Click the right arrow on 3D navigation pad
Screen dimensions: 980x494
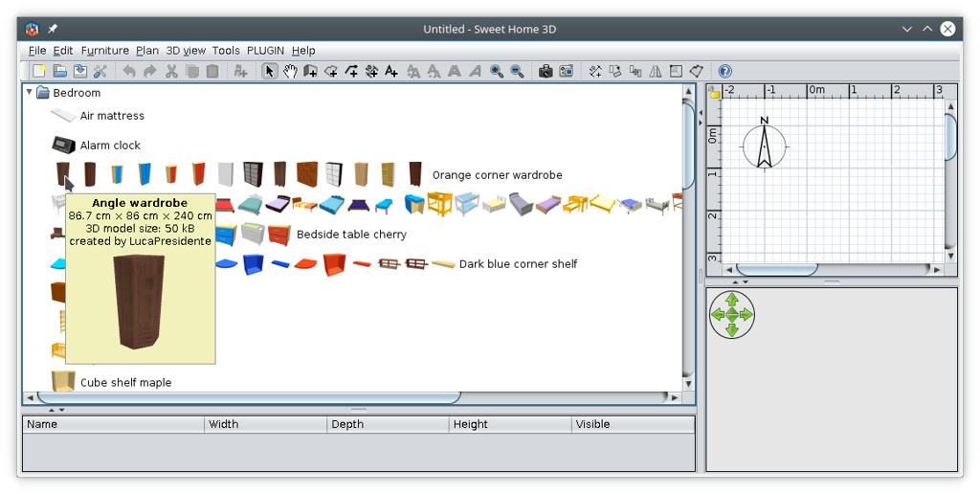(746, 315)
